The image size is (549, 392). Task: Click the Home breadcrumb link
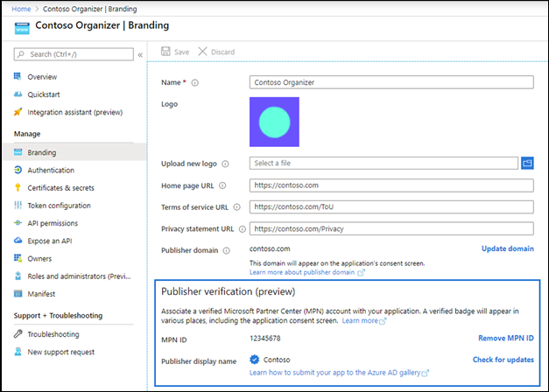point(21,9)
